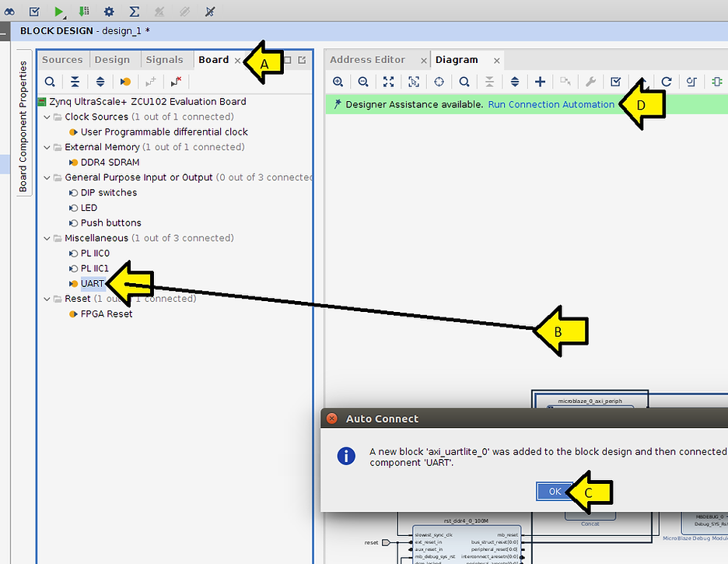Open Settings with the gear icon
This screenshot has width=728, height=564.
click(x=109, y=12)
